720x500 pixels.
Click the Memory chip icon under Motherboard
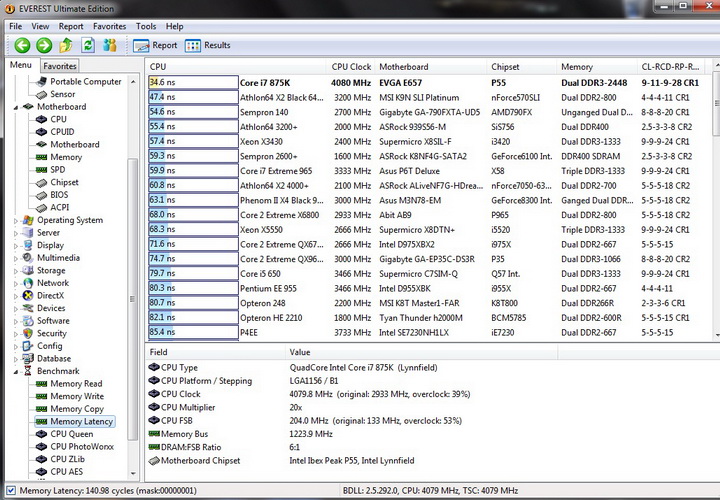point(41,157)
